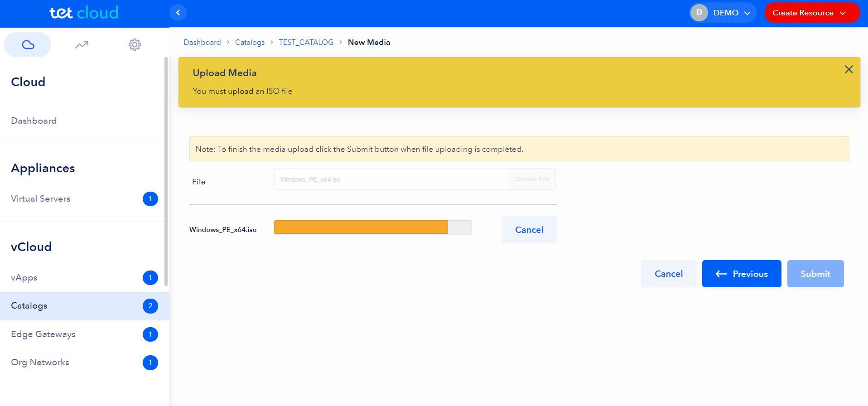Click the Catalogs count badge showing 2

(x=150, y=306)
